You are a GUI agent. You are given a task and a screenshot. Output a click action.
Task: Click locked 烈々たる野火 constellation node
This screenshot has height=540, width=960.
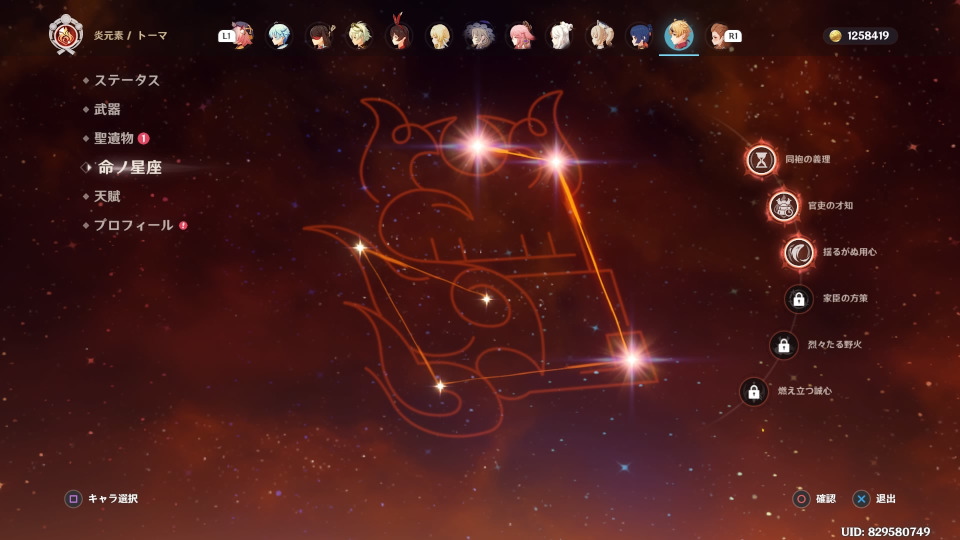(x=784, y=345)
